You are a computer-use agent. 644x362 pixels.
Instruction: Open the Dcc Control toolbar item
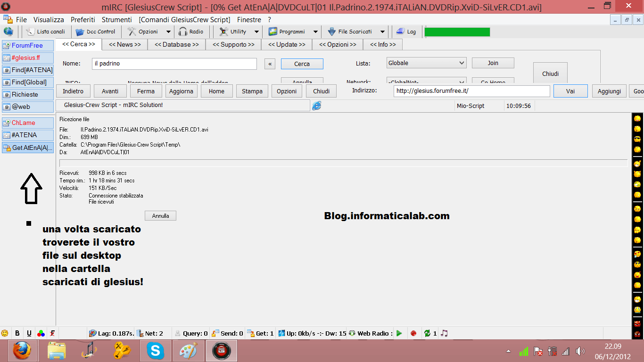click(96, 32)
